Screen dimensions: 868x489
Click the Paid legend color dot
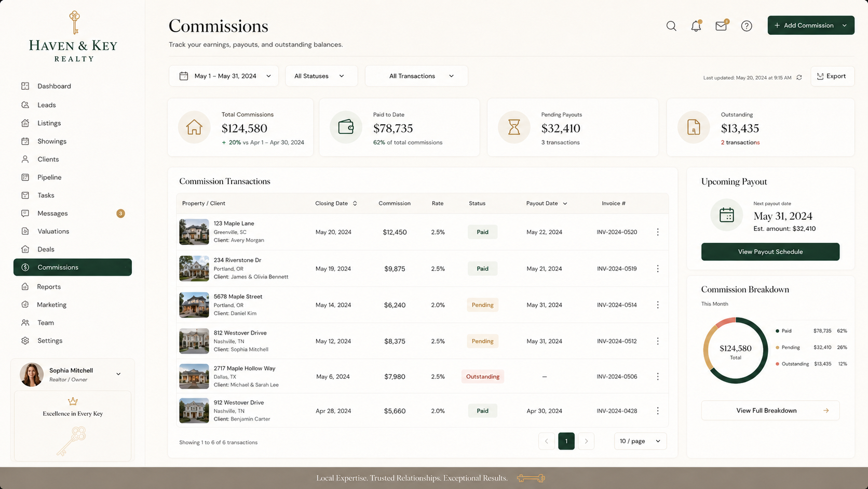777,331
